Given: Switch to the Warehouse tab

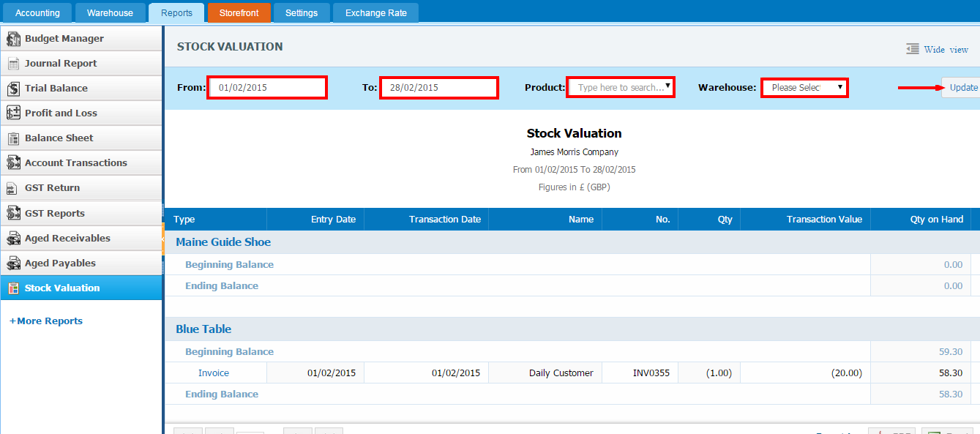Looking at the screenshot, I should click(110, 13).
